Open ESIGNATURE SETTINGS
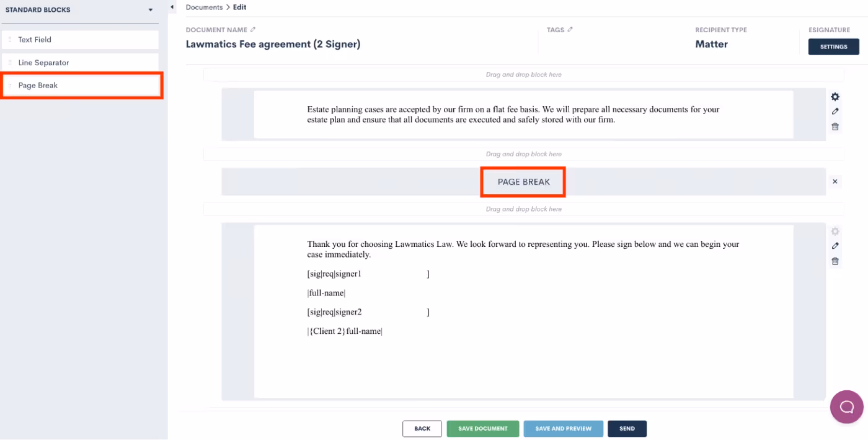This screenshot has width=868, height=440. click(x=833, y=46)
